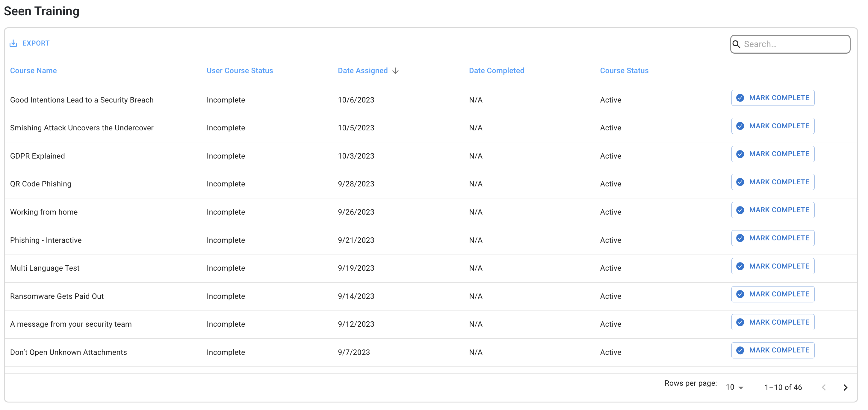Select the 'QR Code Phishing' course name
Image resolution: width=868 pixels, height=410 pixels.
point(41,184)
